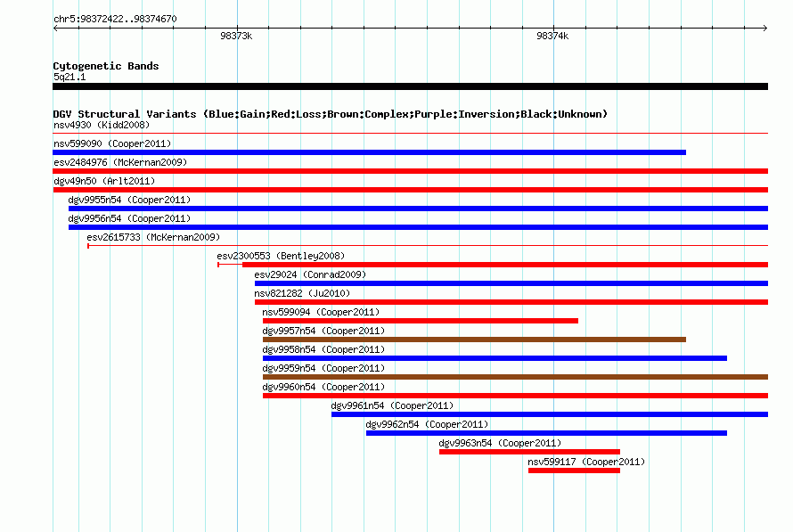793x532 pixels.
Task: Select the esv2484976 (McKernan2009) red bar
Action: (410, 171)
